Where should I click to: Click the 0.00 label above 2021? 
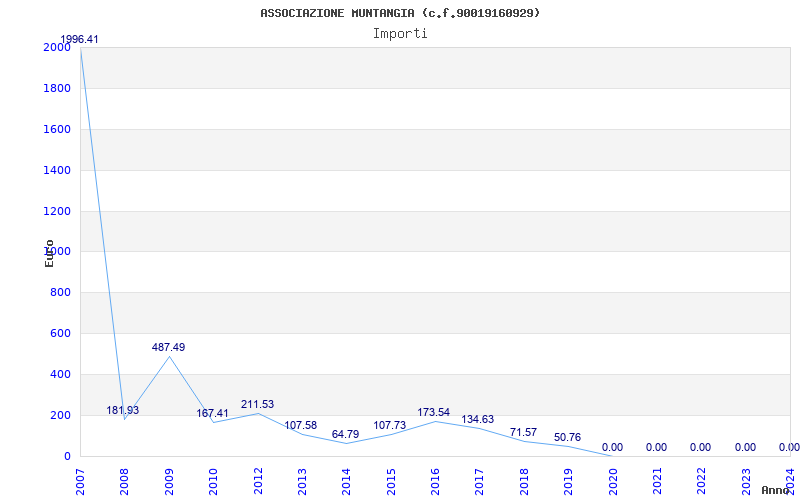(656, 447)
